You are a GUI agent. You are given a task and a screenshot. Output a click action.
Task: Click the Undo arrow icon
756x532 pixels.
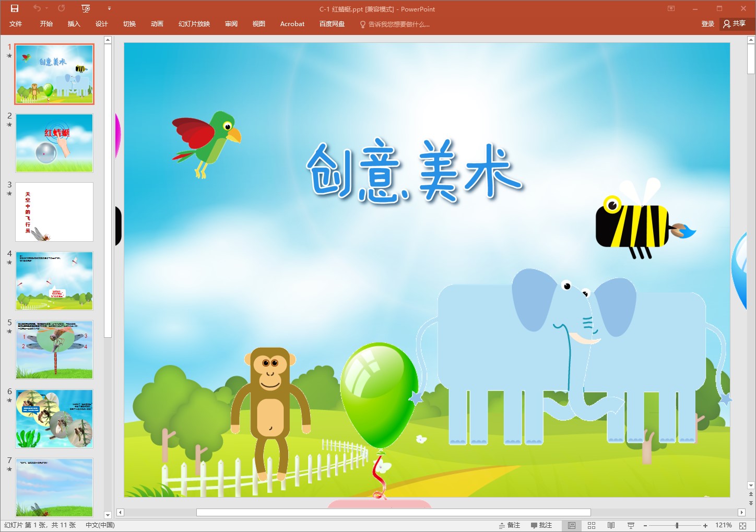click(x=37, y=8)
